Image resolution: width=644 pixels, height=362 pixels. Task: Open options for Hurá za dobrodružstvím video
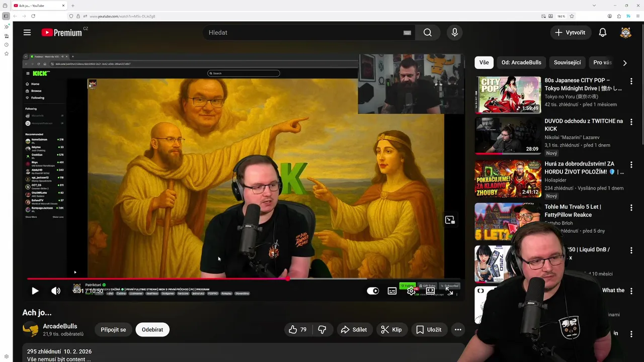pyautogui.click(x=631, y=164)
